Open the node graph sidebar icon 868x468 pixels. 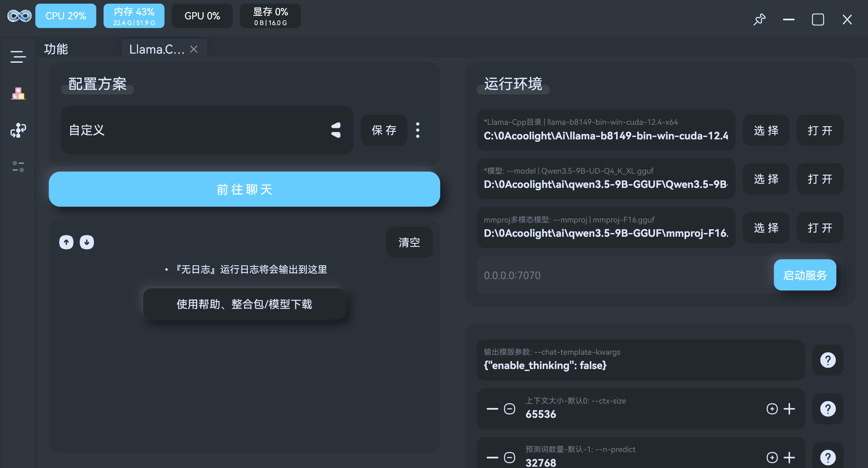[18, 130]
